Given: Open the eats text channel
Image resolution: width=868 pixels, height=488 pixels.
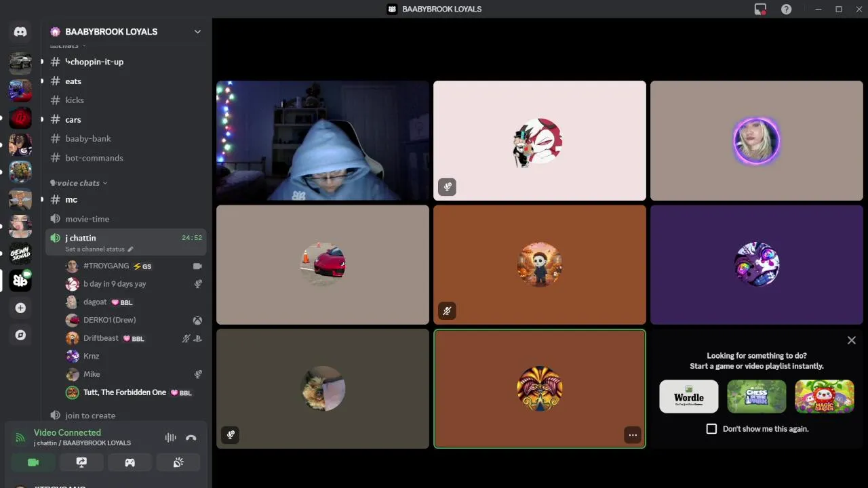Looking at the screenshot, I should click(x=126, y=81).
